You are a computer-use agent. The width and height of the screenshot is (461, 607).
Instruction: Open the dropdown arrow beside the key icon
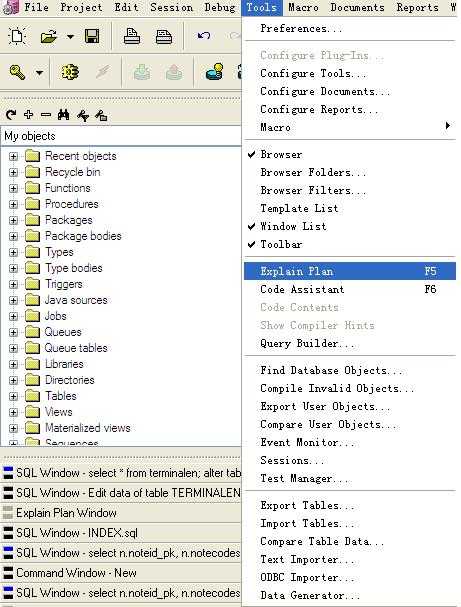pyautogui.click(x=39, y=72)
